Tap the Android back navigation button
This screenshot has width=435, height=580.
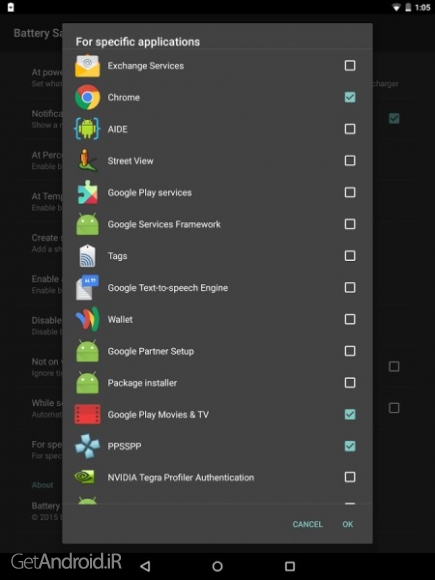(145, 566)
